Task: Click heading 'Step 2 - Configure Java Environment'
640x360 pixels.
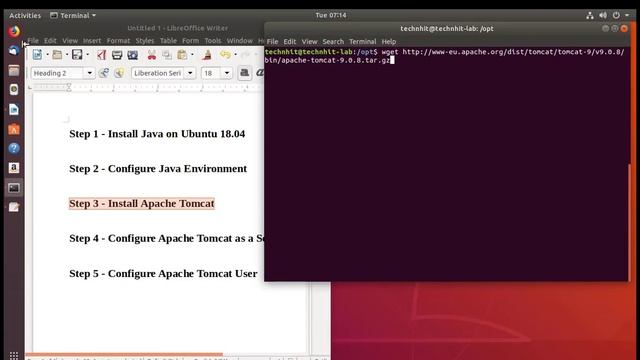Action: pyautogui.click(x=158, y=169)
